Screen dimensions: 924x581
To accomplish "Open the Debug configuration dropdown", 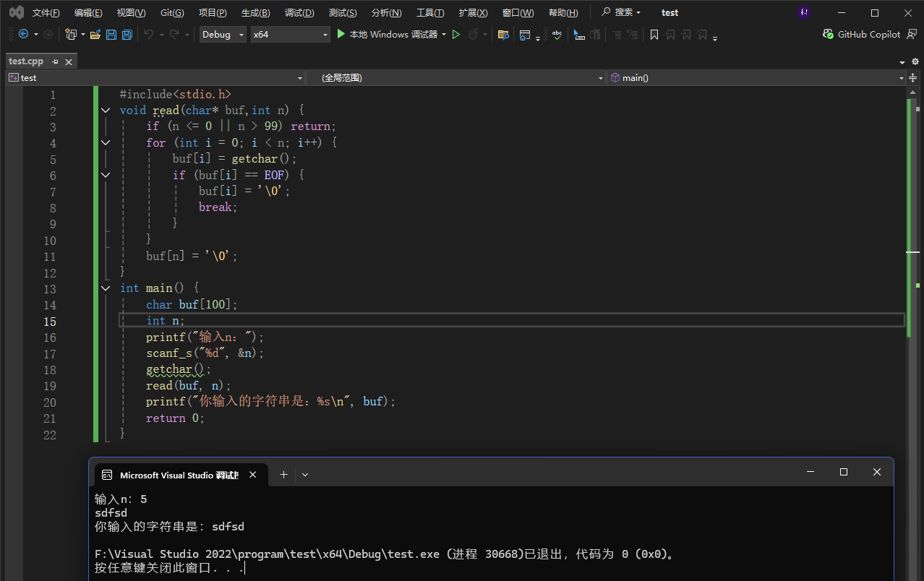I will coord(223,34).
